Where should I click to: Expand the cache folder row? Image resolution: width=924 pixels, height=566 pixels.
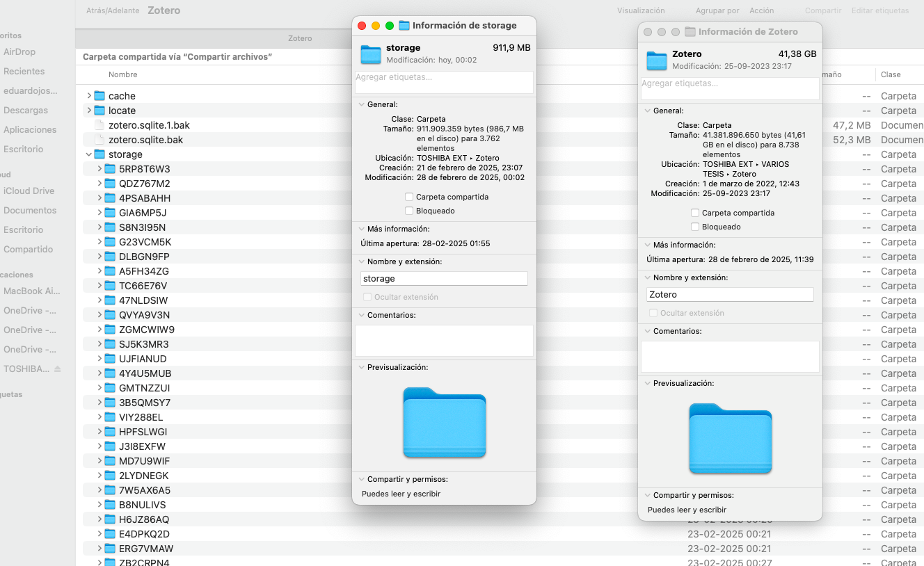tap(88, 96)
